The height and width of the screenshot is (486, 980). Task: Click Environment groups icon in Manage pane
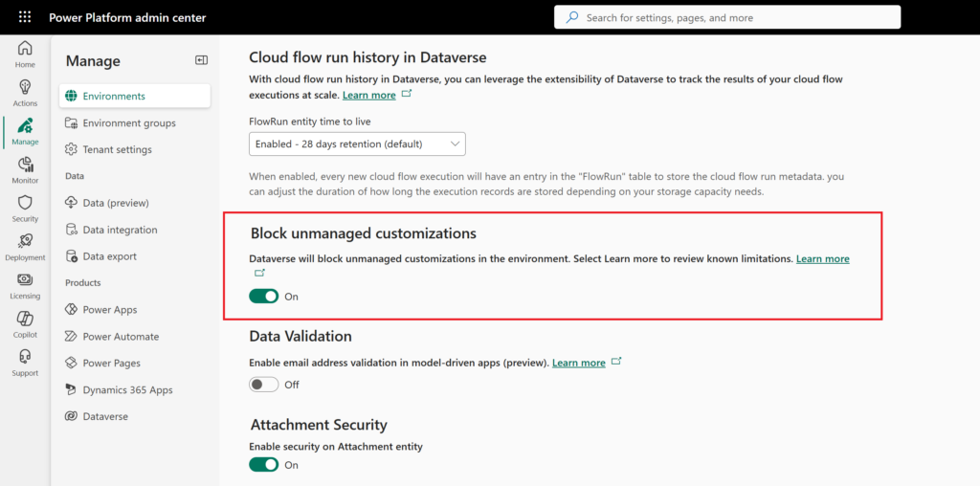(x=71, y=123)
